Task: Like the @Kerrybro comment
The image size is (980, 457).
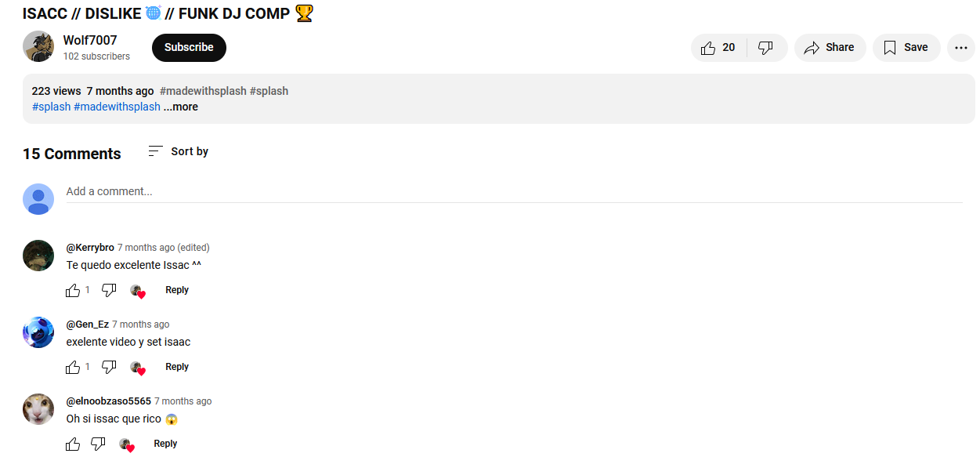Action: (73, 290)
